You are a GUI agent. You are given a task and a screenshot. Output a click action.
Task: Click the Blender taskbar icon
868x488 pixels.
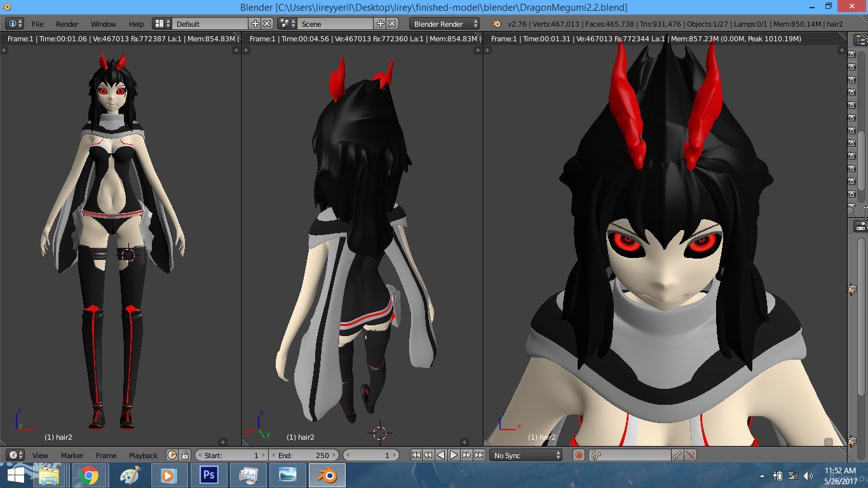(x=327, y=475)
